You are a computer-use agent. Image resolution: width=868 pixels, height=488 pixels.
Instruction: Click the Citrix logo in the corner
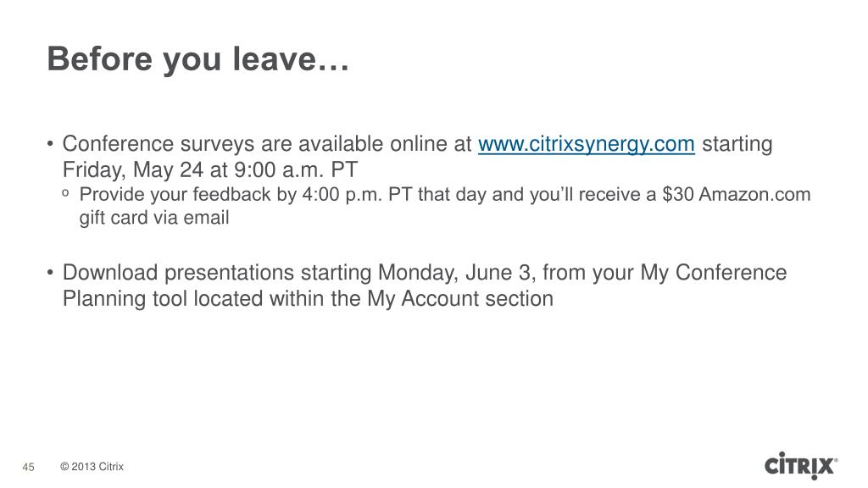pyautogui.click(x=799, y=465)
